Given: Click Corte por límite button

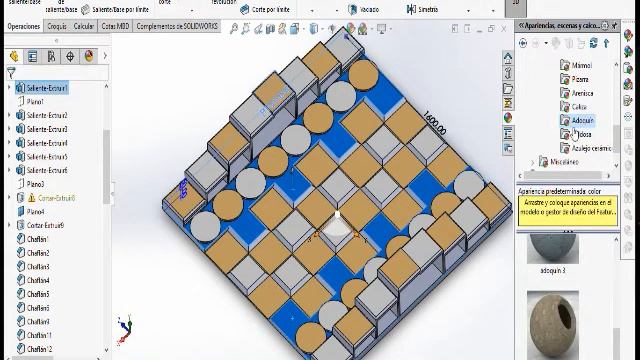Looking at the screenshot, I should pyautogui.click(x=265, y=9).
